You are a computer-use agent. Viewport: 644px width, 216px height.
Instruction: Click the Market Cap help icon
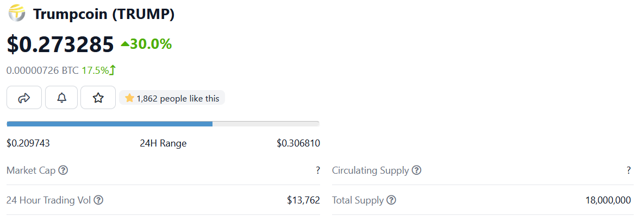(63, 170)
